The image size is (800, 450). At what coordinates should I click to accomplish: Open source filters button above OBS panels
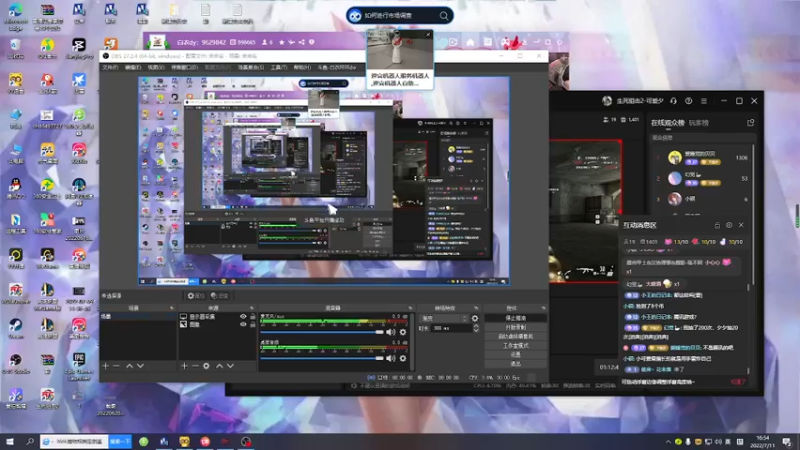219,296
